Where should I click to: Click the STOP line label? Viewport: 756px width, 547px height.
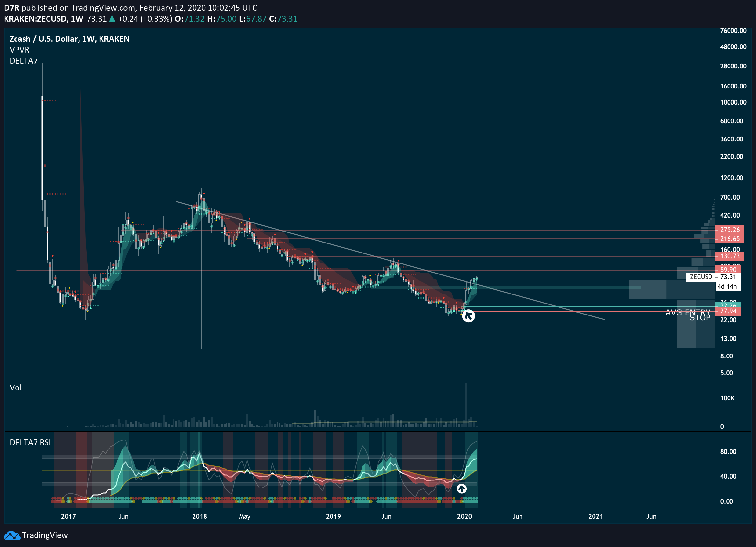click(x=700, y=318)
